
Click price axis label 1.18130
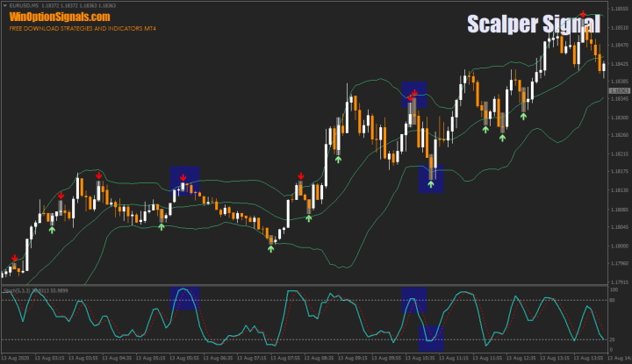pyautogui.click(x=620, y=190)
